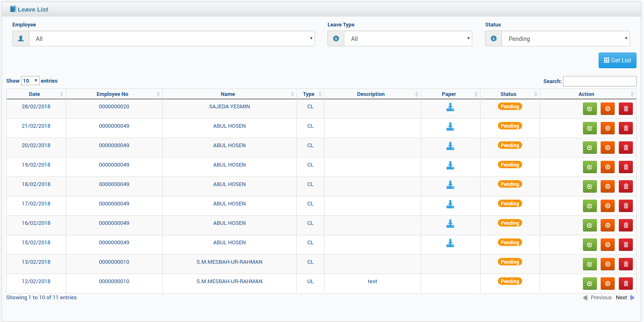Click employee number 0000000020
The image size is (644, 322).
(x=114, y=106)
